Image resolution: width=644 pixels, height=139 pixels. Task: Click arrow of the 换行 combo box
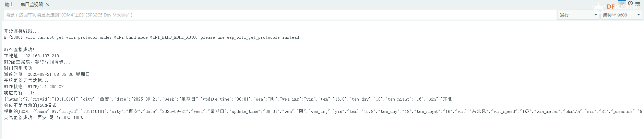click(x=596, y=15)
